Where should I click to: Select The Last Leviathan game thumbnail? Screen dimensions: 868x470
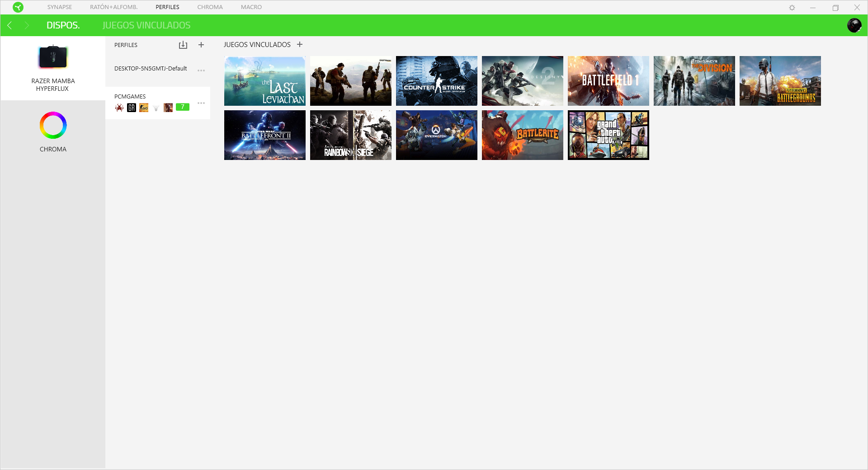point(265,81)
